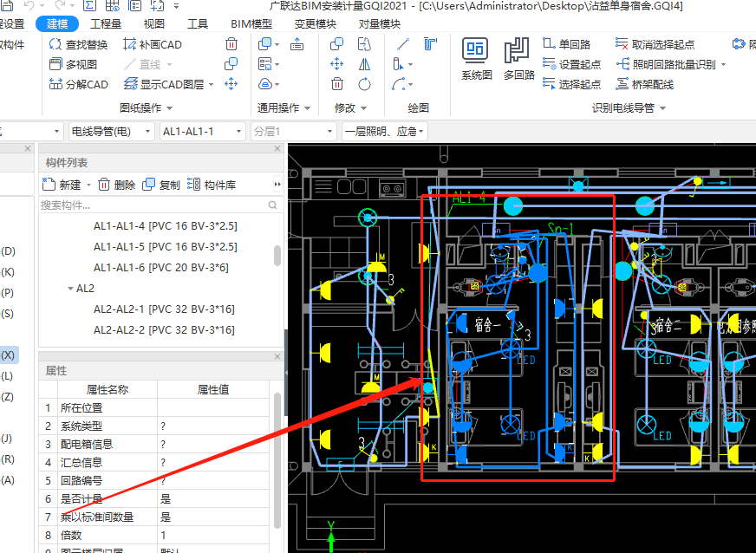Click 单回路 identification
The width and height of the screenshot is (756, 553).
pos(567,44)
